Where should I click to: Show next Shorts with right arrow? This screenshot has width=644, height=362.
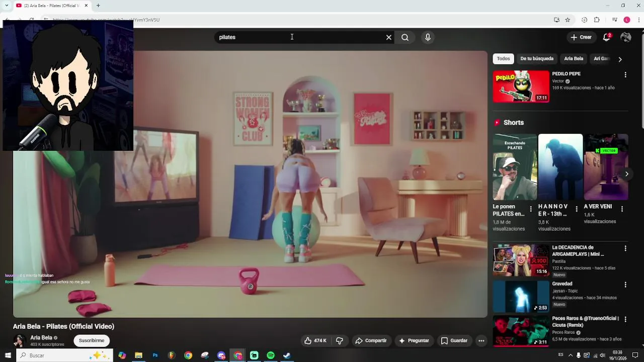pos(626,174)
